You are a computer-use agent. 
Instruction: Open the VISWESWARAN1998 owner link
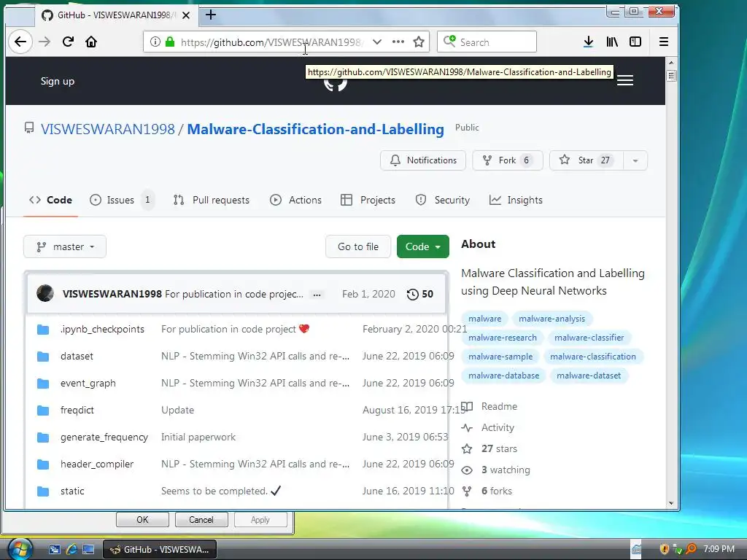click(x=108, y=129)
